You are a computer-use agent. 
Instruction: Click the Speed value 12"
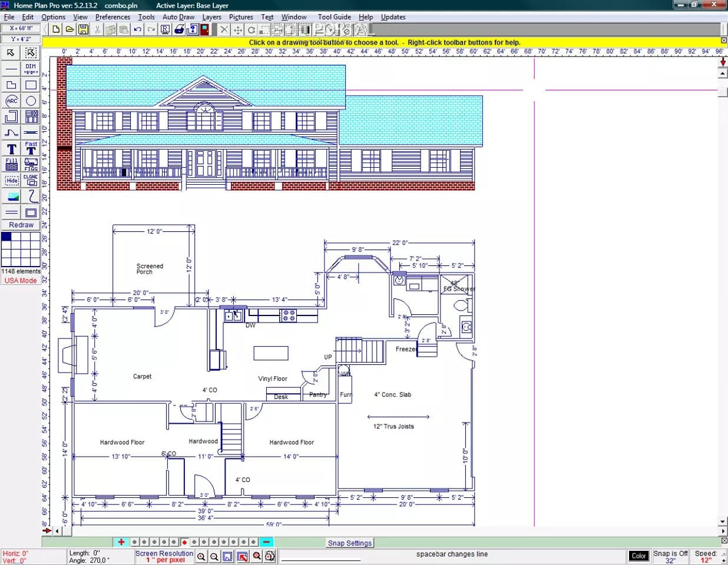[x=706, y=560]
